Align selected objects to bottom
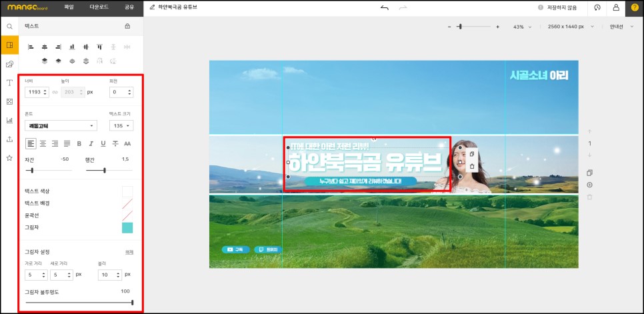 [x=72, y=47]
